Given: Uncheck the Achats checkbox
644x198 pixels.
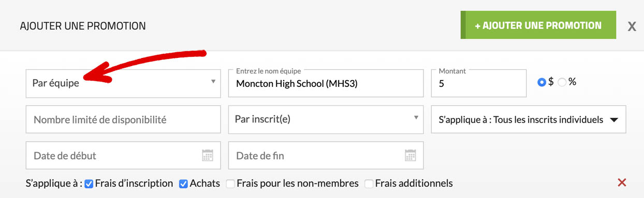Looking at the screenshot, I should (x=183, y=184).
